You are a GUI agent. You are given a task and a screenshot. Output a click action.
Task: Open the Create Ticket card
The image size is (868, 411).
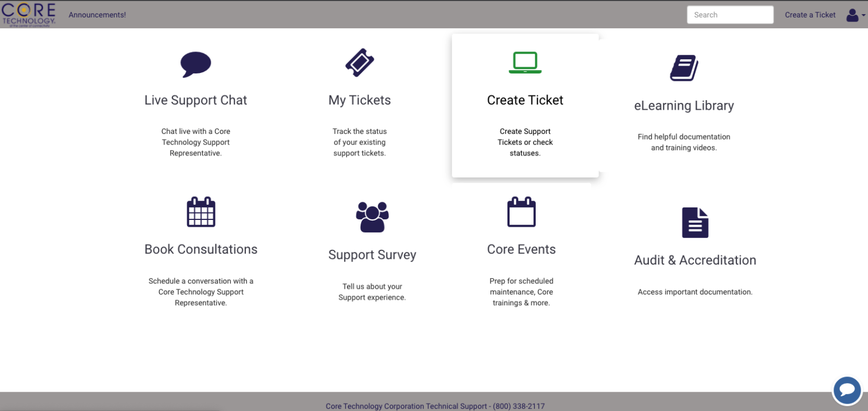(x=525, y=105)
